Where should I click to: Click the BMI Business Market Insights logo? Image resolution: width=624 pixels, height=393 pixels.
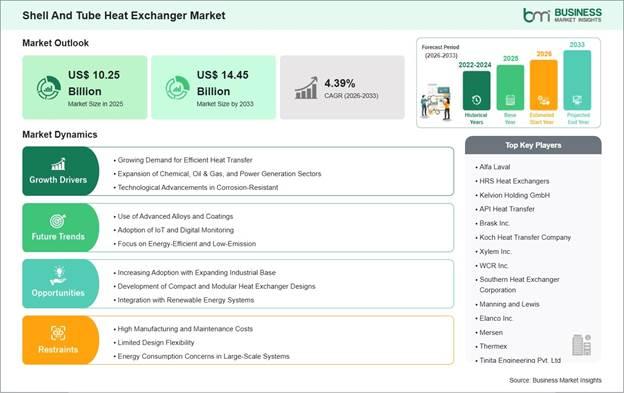pos(562,15)
